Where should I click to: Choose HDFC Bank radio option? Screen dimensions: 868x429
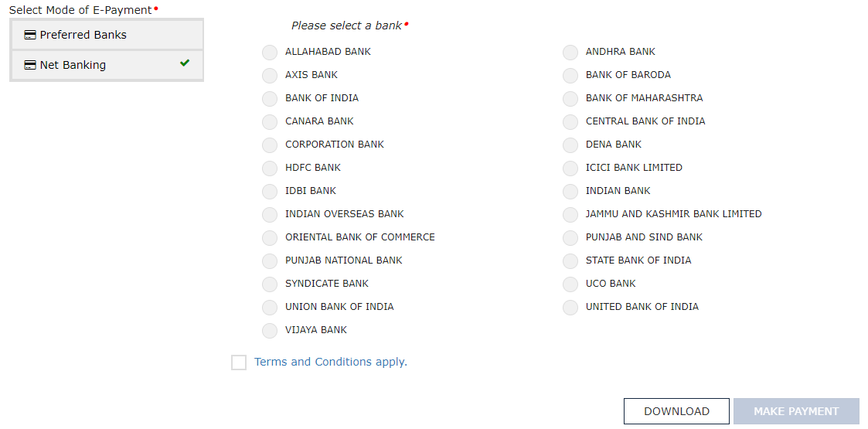[x=270, y=169]
